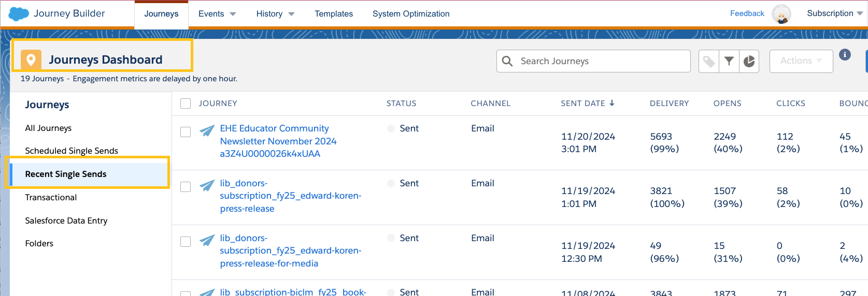The width and height of the screenshot is (868, 296).
Task: Open the Templates tab
Action: [334, 14]
